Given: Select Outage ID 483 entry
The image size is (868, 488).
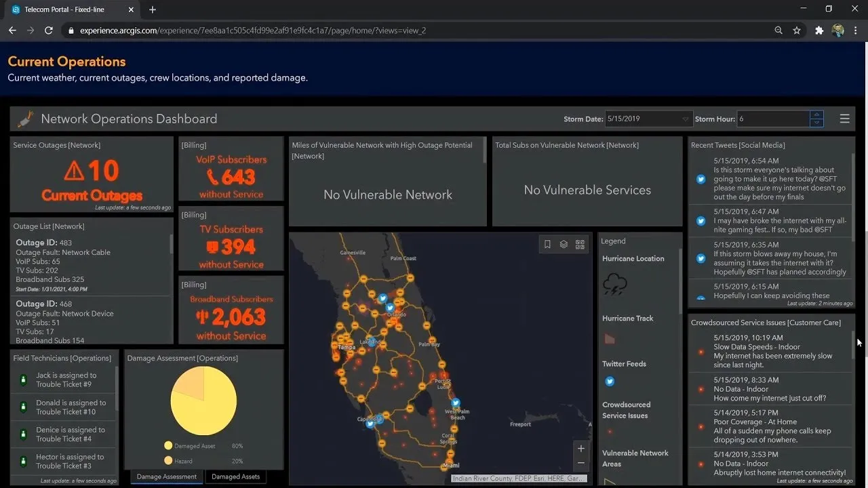Looking at the screenshot, I should (x=90, y=266).
